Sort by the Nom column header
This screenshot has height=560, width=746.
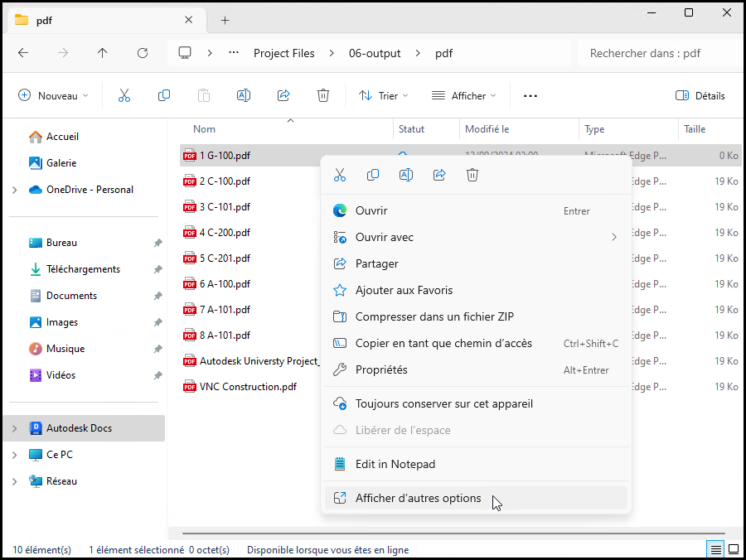click(x=204, y=129)
